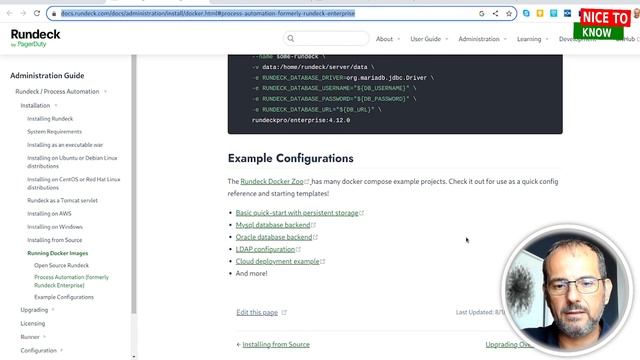
Task: Expand the Administration dropdown arrow
Action: (505, 39)
